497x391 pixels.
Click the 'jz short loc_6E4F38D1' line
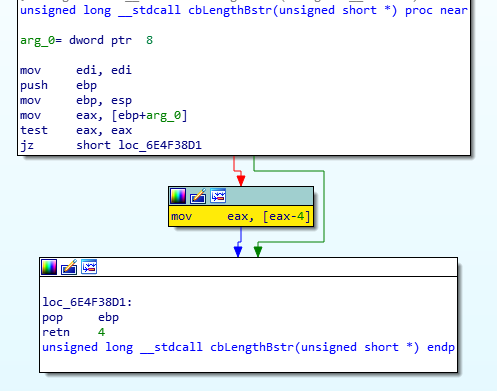[x=111, y=145]
